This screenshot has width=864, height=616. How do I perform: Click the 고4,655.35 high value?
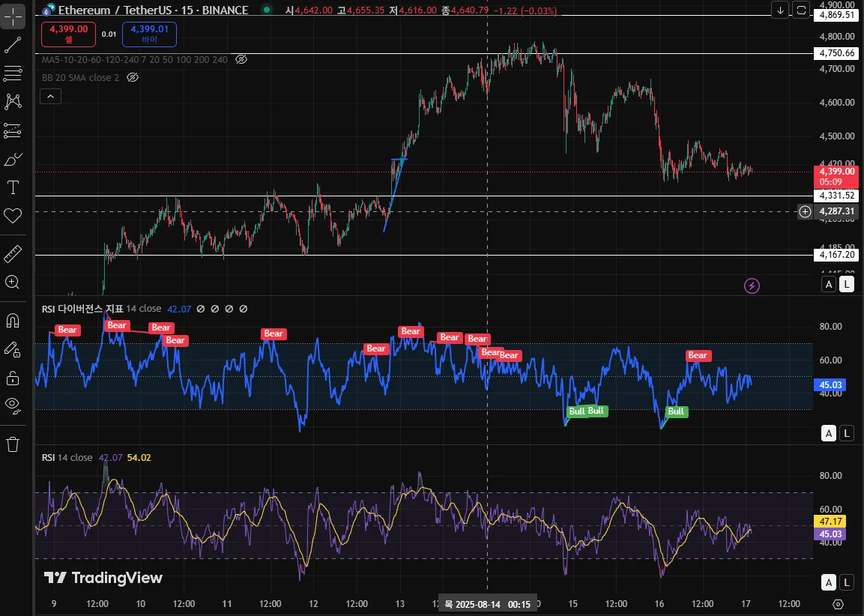(362, 10)
